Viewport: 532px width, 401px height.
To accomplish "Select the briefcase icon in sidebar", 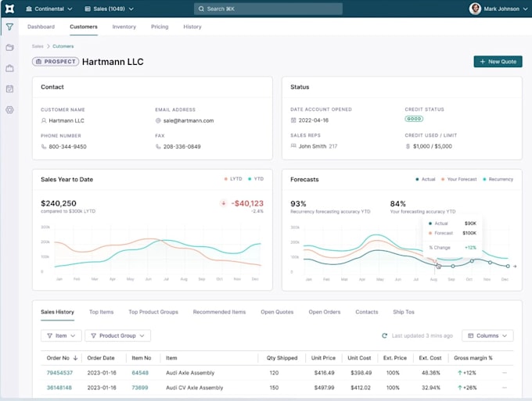I will pos(9,69).
